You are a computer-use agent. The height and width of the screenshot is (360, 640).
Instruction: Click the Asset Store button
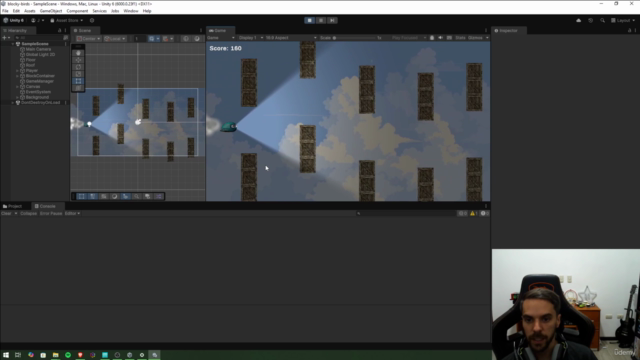[67, 20]
